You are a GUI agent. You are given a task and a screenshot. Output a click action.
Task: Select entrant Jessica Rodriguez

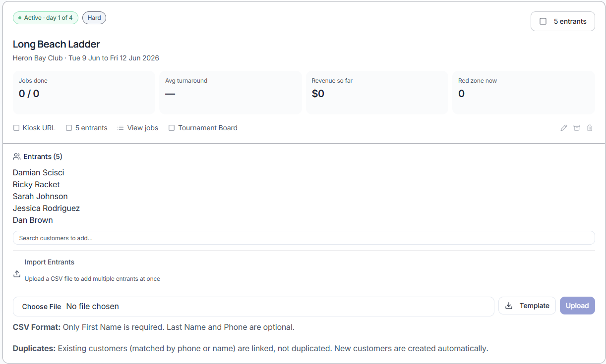coord(46,208)
